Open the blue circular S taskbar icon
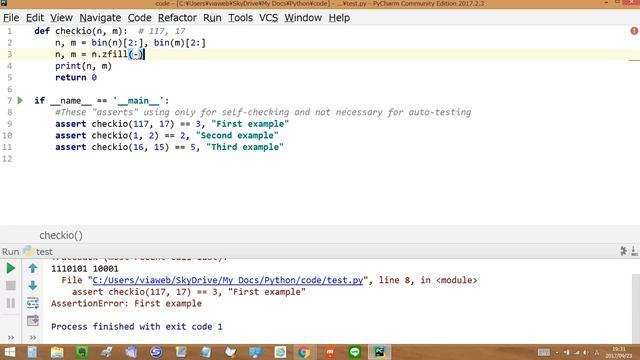This screenshot has height=360, width=640. pyautogui.click(x=156, y=352)
